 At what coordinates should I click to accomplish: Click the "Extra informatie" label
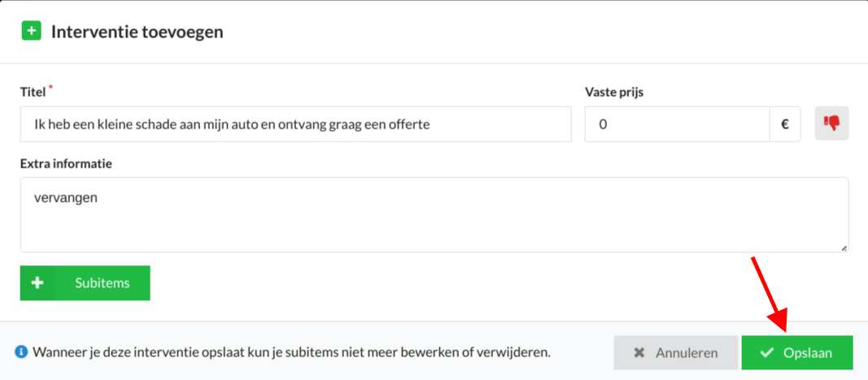click(66, 164)
